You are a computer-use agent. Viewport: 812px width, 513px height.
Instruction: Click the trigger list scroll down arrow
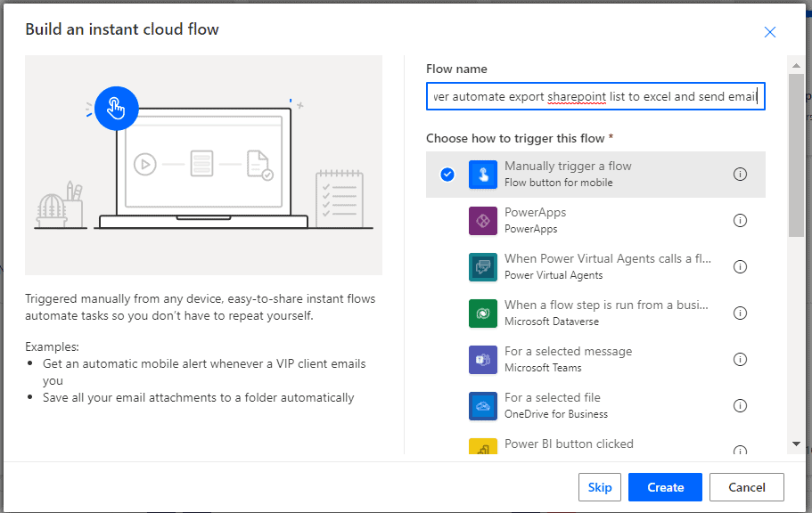click(x=796, y=444)
